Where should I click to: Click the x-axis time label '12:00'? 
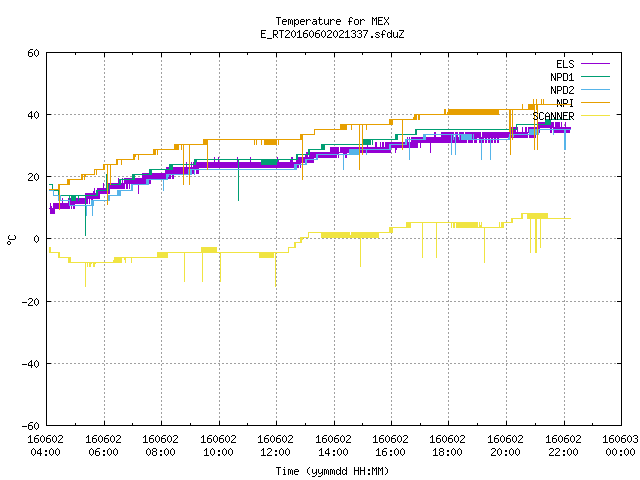click(x=276, y=452)
